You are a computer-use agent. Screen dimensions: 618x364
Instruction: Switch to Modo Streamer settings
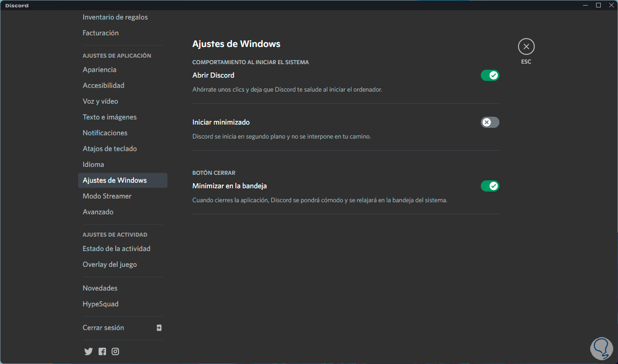[107, 196]
